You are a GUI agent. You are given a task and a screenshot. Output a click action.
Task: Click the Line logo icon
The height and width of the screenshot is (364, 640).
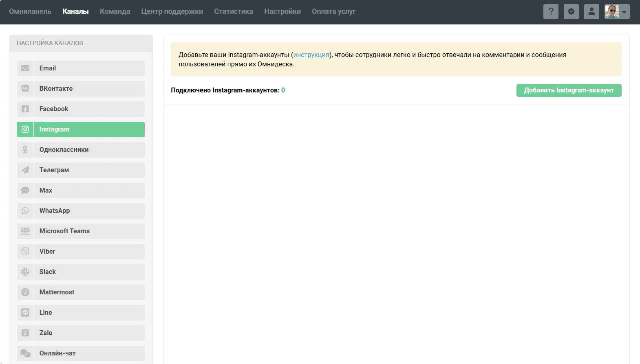[25, 313]
